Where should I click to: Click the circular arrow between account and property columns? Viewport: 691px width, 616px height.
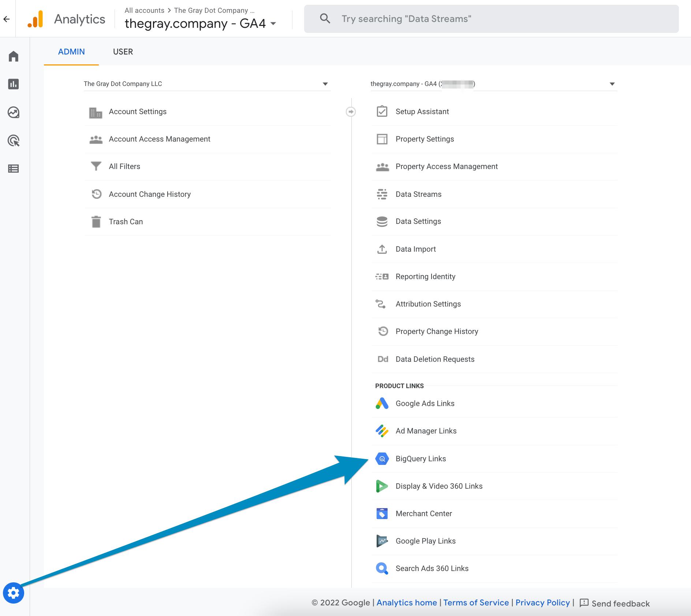coord(351,112)
